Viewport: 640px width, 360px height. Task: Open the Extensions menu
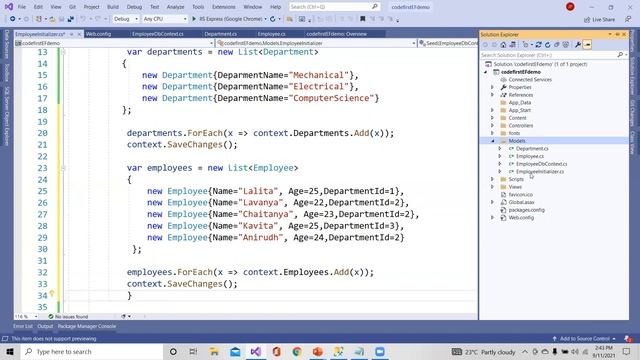coord(224,7)
